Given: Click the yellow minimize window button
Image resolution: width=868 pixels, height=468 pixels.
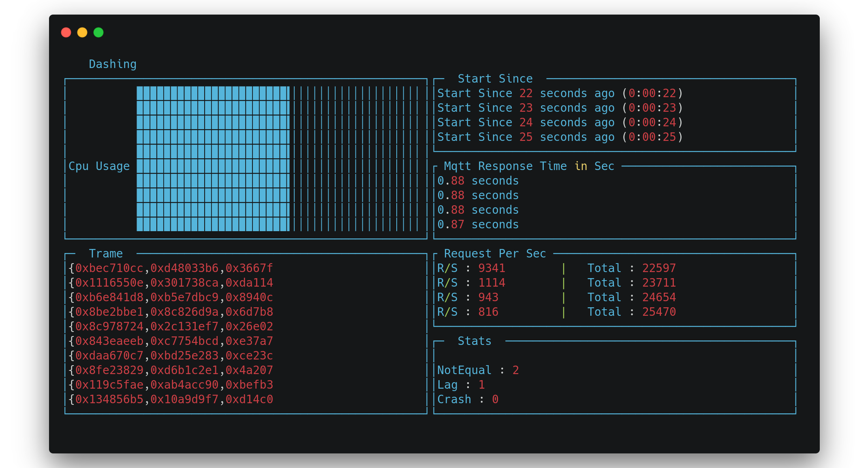Looking at the screenshot, I should pos(82,32).
